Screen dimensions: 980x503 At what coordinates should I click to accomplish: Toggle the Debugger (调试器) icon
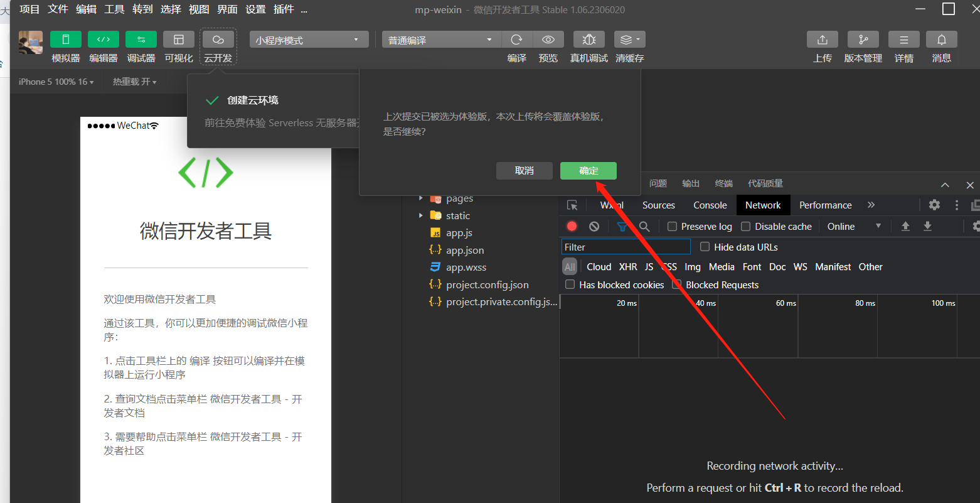click(x=141, y=40)
